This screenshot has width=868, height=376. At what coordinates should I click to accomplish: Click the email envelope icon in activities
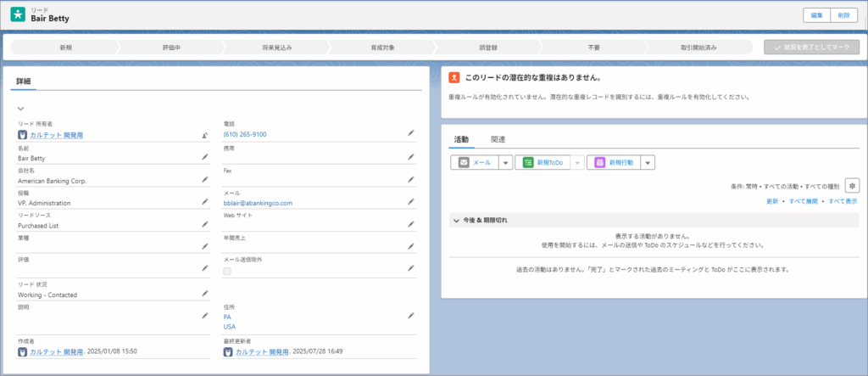(463, 162)
